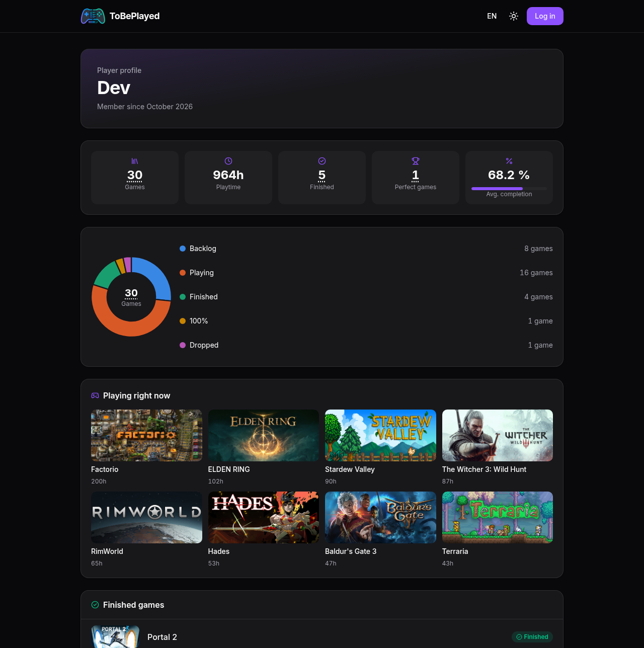Open the Terraria cover image
Viewport: 644px width, 648px height.
pyautogui.click(x=498, y=517)
